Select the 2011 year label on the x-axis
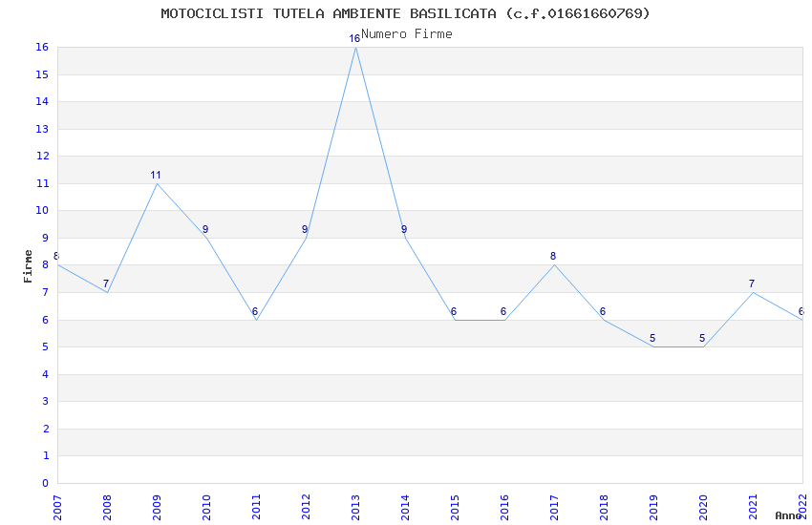 pos(256,508)
